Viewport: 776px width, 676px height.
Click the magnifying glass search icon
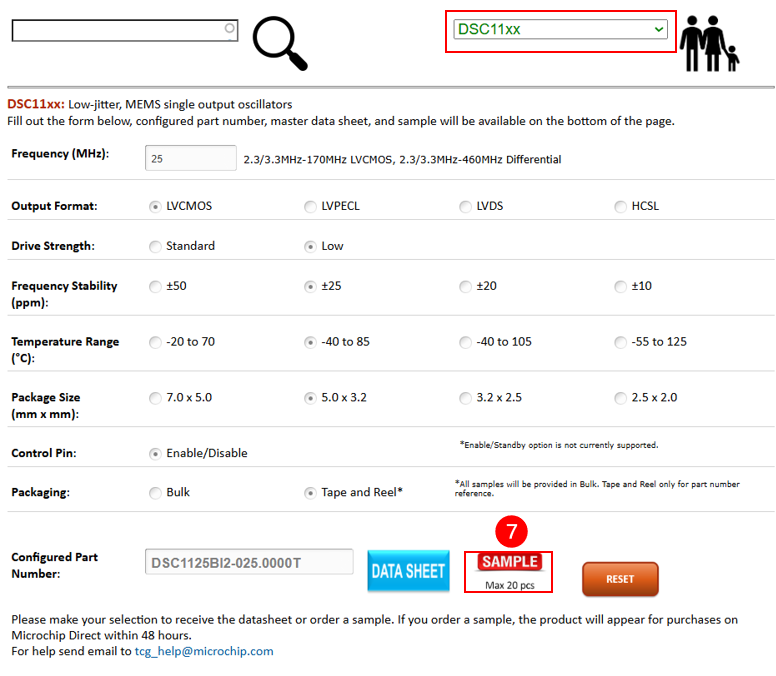click(x=280, y=44)
